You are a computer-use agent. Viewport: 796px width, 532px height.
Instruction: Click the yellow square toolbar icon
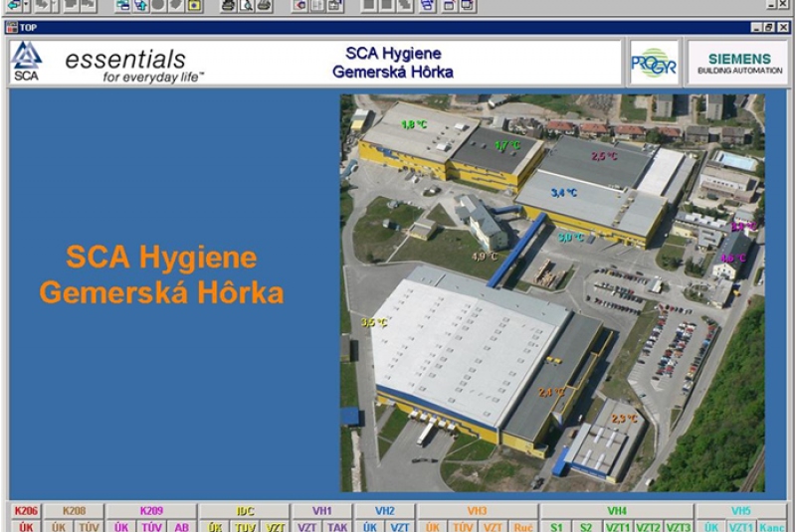194,6
